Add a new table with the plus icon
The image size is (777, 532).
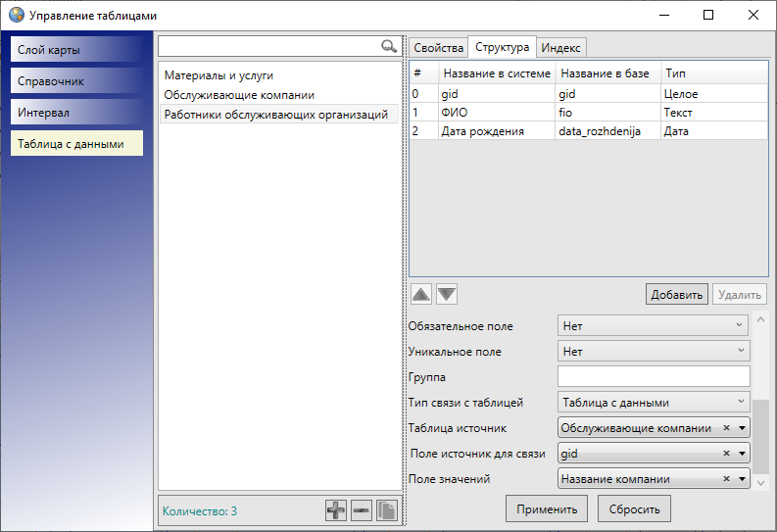(x=336, y=510)
